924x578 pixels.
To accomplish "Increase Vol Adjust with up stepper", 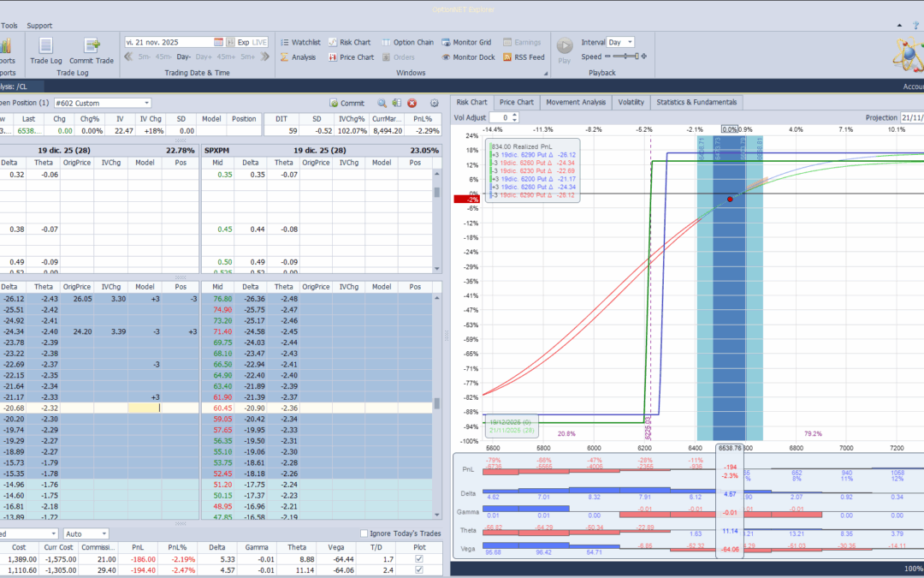I will point(514,115).
